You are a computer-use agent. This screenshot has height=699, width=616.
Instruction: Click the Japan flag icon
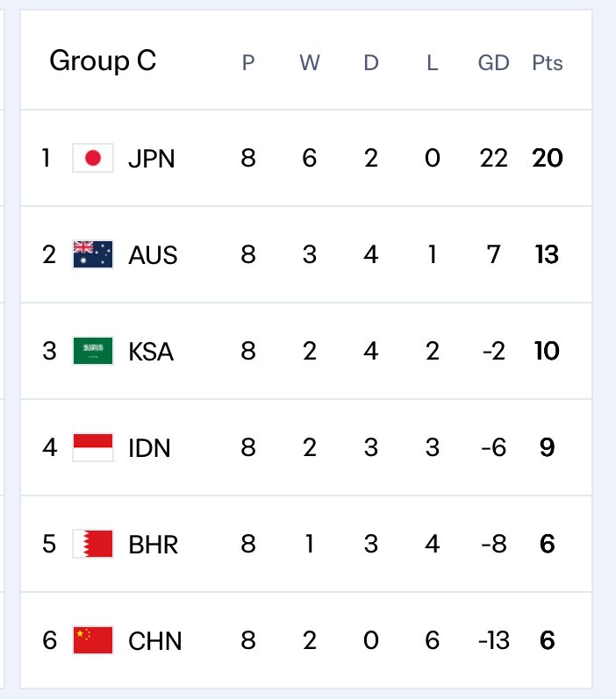(93, 158)
